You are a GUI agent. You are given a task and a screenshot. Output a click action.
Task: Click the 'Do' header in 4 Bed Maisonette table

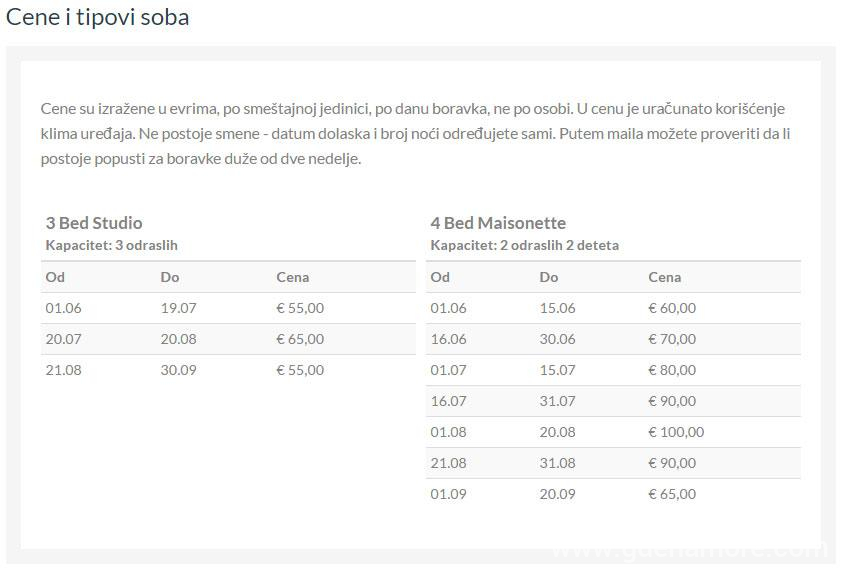click(x=549, y=277)
